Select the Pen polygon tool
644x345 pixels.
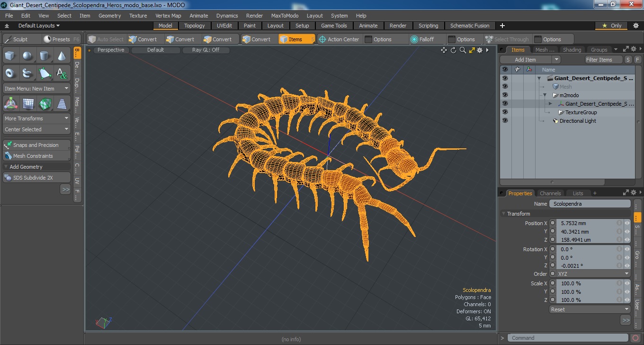pyautogui.click(x=45, y=73)
